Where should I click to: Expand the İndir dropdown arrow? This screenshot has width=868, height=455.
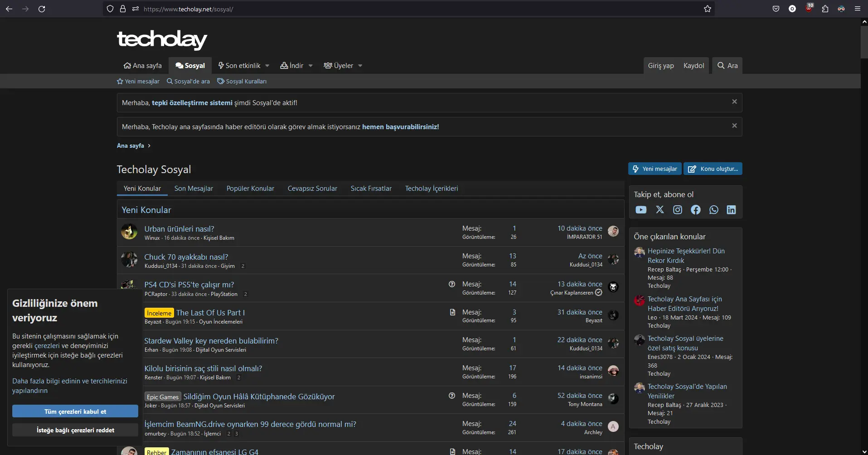click(x=310, y=66)
